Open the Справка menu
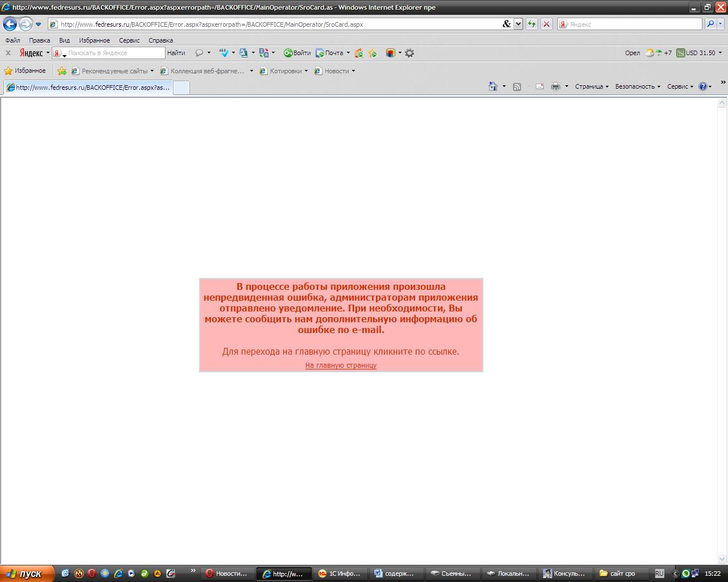This screenshot has width=728, height=582. [x=160, y=40]
